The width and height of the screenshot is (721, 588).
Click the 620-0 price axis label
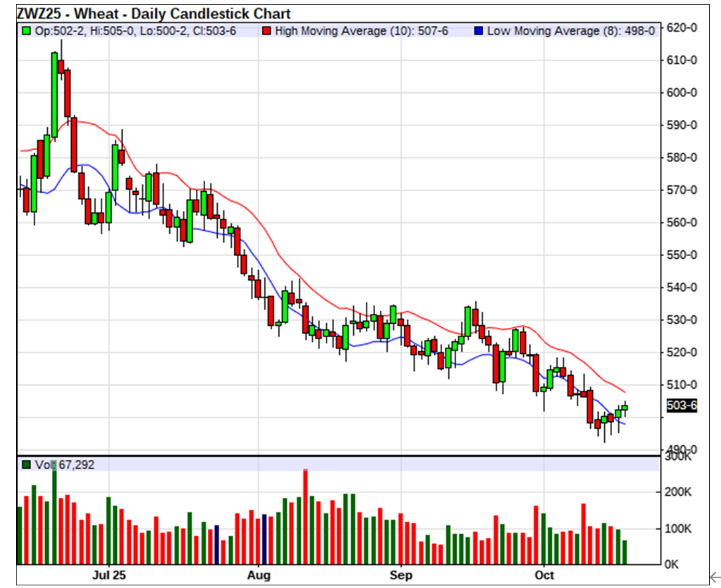[x=682, y=28]
